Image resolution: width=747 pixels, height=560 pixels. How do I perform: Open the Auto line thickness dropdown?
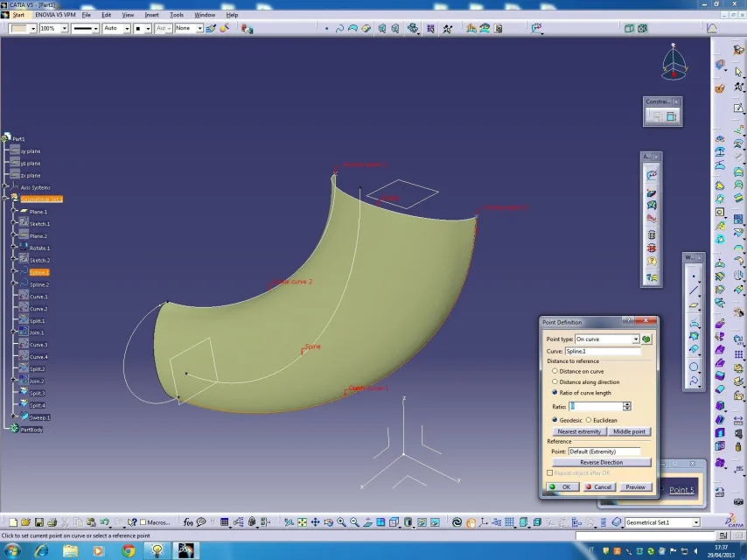(127, 29)
